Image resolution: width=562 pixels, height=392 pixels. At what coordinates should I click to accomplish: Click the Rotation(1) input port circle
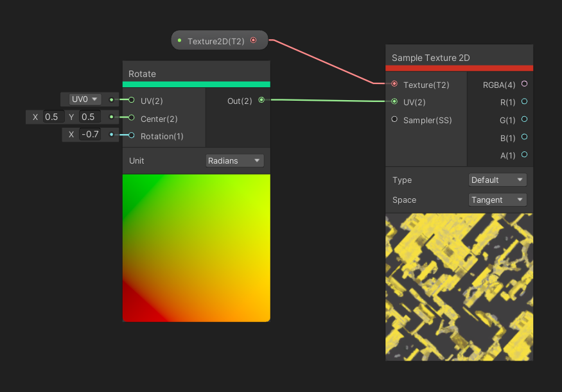132,135
